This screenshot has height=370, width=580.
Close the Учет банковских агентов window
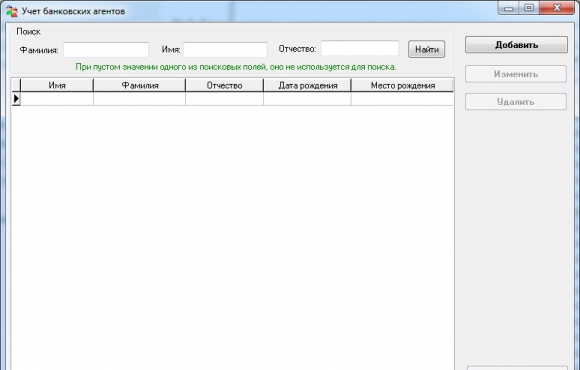557,8
